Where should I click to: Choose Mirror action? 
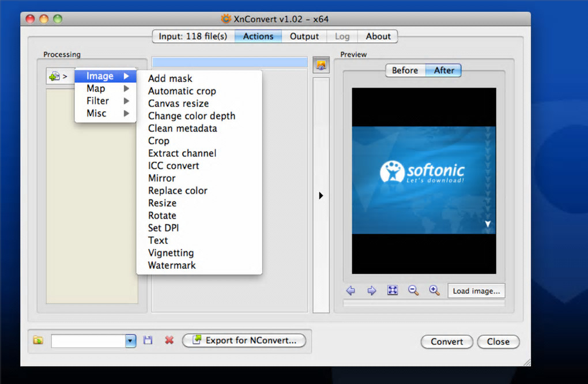(199, 178)
